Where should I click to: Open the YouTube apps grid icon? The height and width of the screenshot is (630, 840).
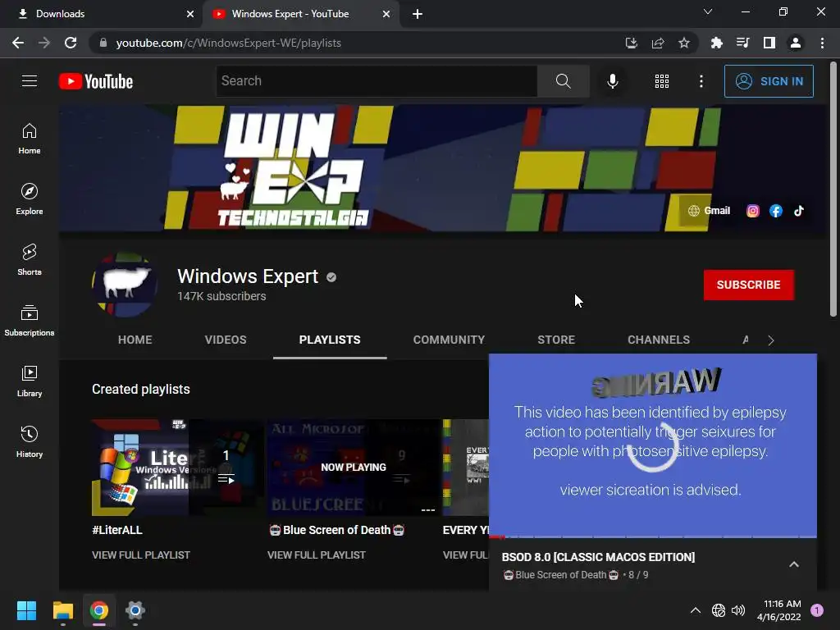tap(662, 81)
